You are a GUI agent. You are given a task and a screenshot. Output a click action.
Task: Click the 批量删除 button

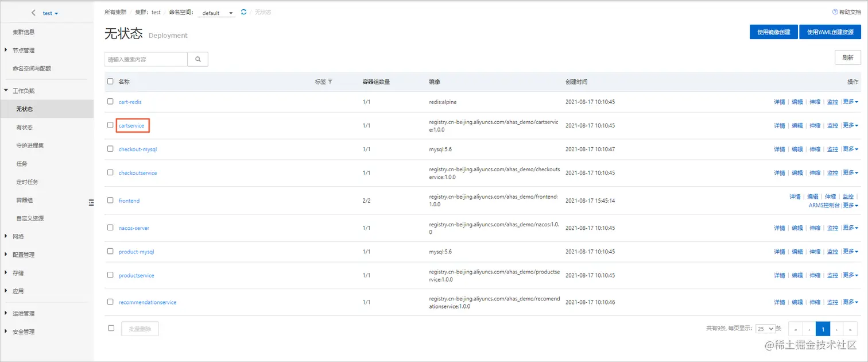click(x=140, y=329)
